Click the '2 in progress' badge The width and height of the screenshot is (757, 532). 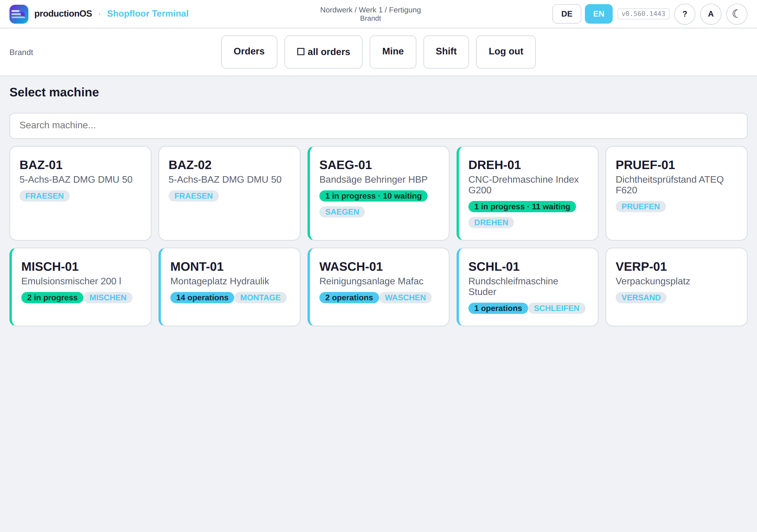(x=52, y=297)
